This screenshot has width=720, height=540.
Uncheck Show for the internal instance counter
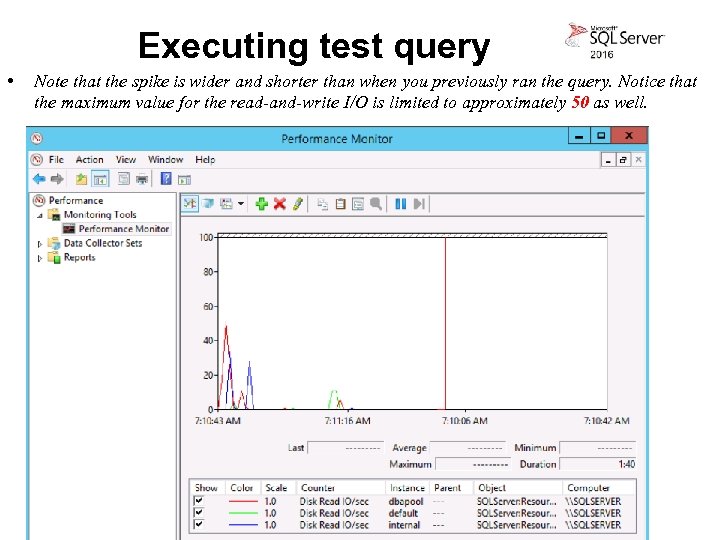point(199,524)
